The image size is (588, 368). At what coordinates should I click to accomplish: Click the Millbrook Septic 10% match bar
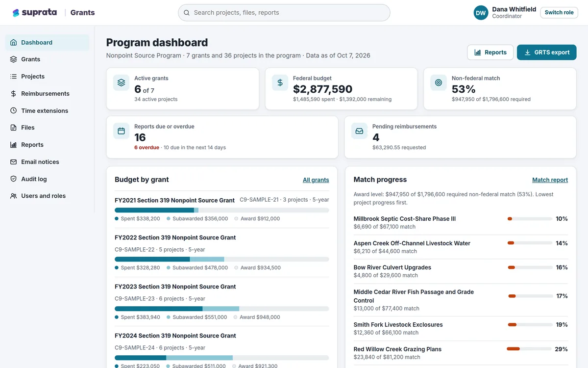[530, 219]
